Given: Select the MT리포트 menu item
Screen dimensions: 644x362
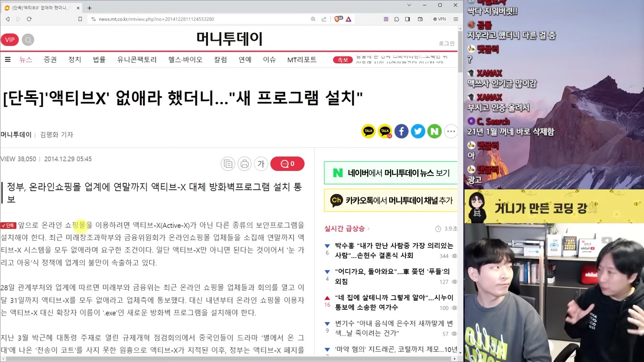Looking at the screenshot, I should [x=302, y=59].
